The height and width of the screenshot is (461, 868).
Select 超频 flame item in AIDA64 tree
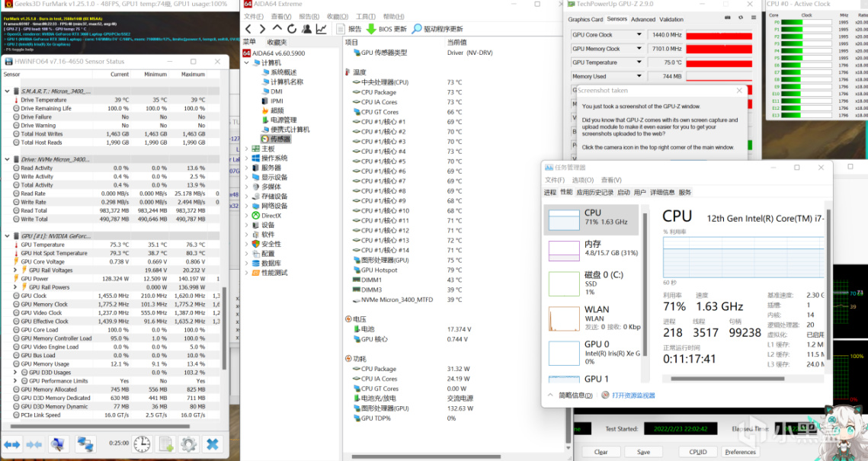(x=272, y=110)
